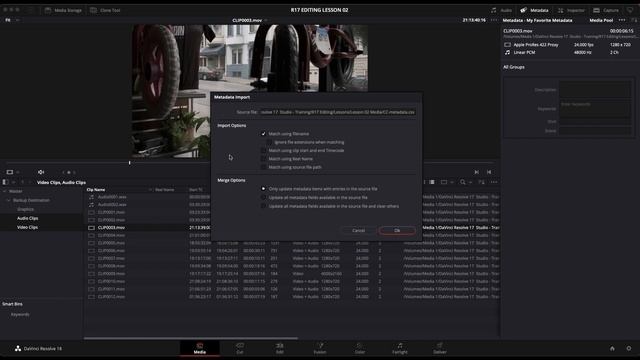Select Update all metadata fields available option
640x360 pixels.
click(263, 198)
